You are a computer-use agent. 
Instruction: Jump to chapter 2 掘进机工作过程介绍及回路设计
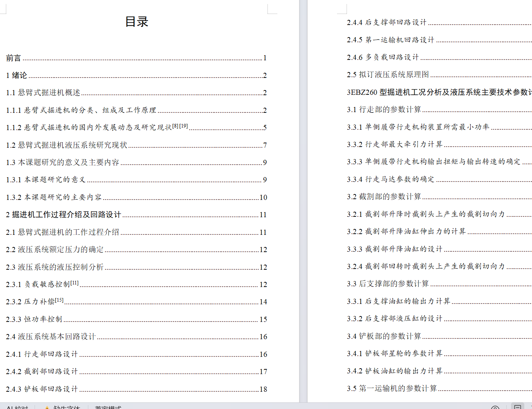[136, 215]
